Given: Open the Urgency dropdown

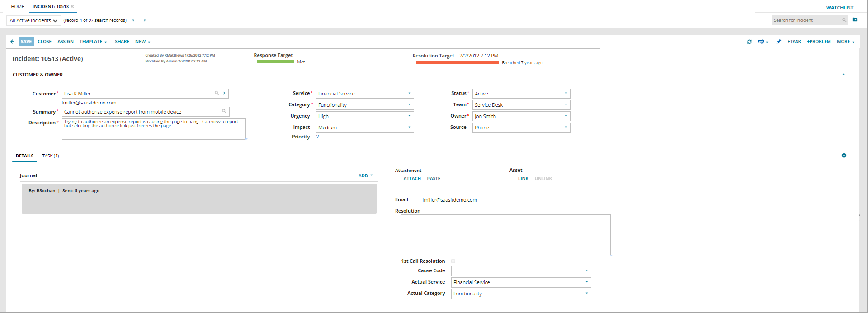Looking at the screenshot, I should click(364, 116).
